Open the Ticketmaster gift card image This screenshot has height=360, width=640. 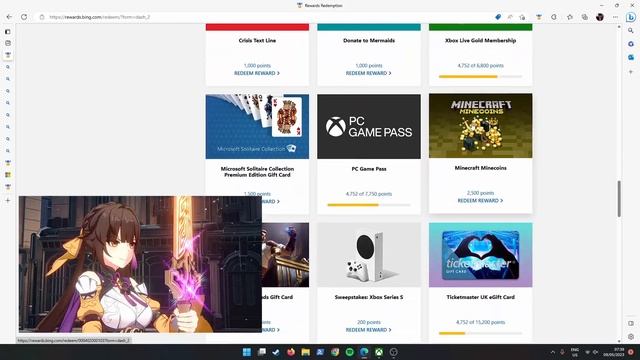click(480, 255)
